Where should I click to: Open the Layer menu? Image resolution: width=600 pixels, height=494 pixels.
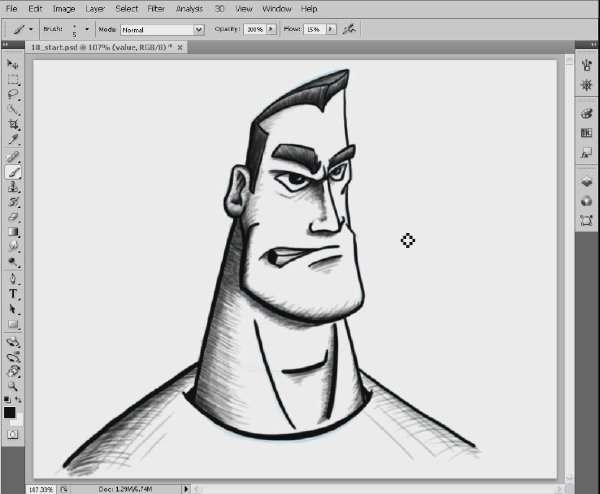[95, 8]
